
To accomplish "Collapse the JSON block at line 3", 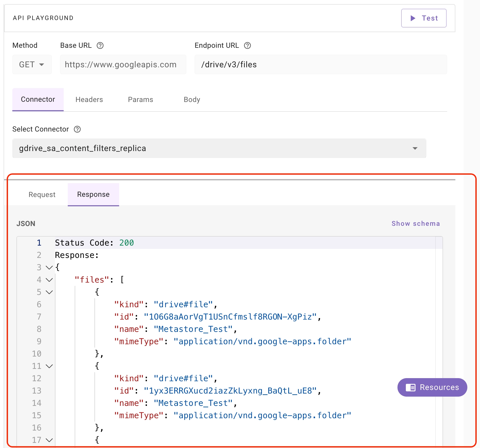I will tap(49, 267).
